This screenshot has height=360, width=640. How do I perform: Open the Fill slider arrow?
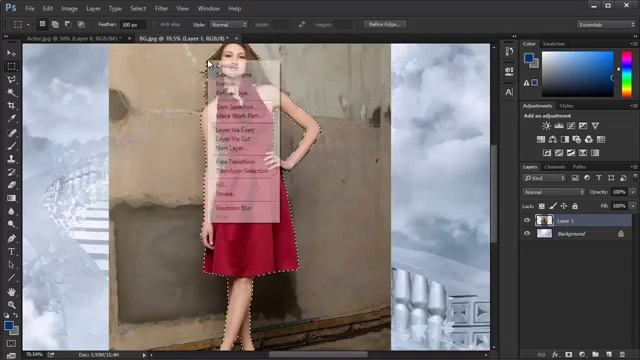coord(633,206)
